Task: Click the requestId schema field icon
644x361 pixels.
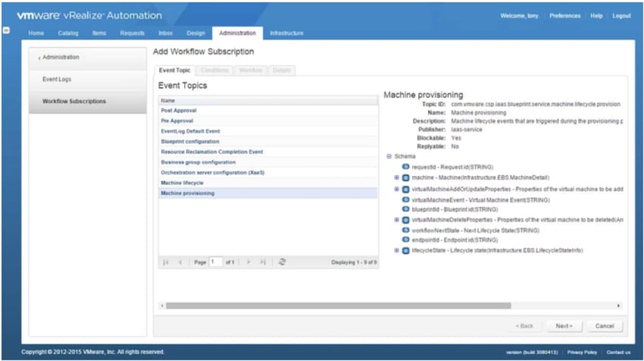Action: pos(405,167)
